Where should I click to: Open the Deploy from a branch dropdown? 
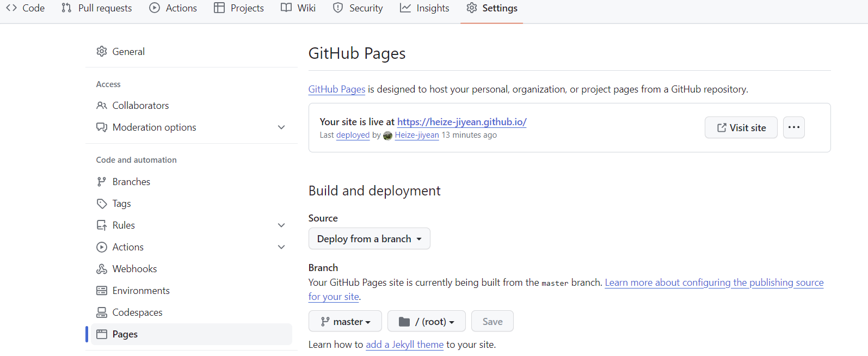(x=370, y=238)
